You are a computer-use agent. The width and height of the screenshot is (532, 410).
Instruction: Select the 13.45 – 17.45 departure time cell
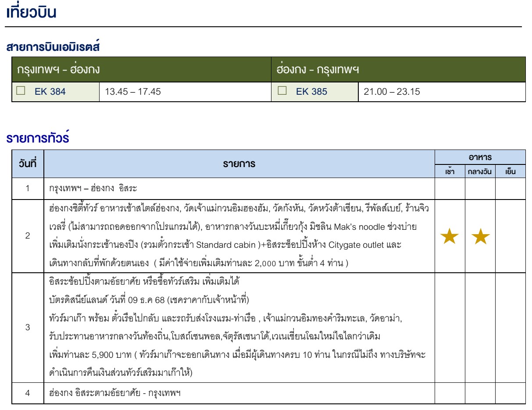[x=185, y=92]
